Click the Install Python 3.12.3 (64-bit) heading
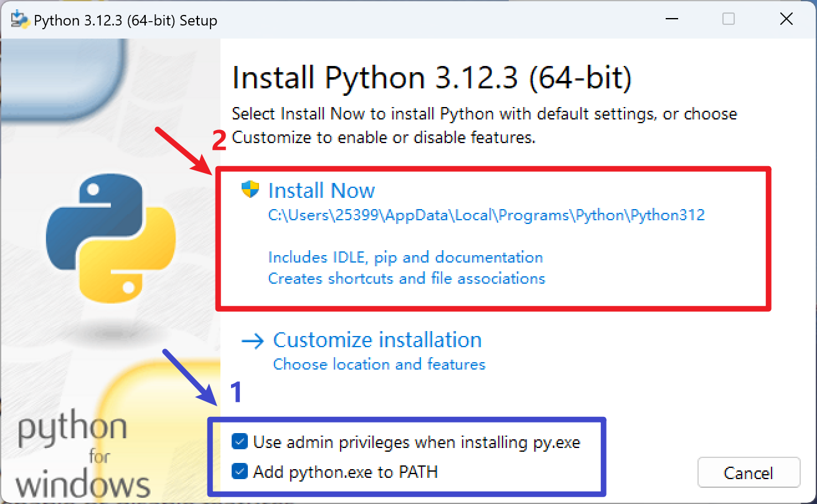Image resolution: width=817 pixels, height=504 pixels. (432, 79)
